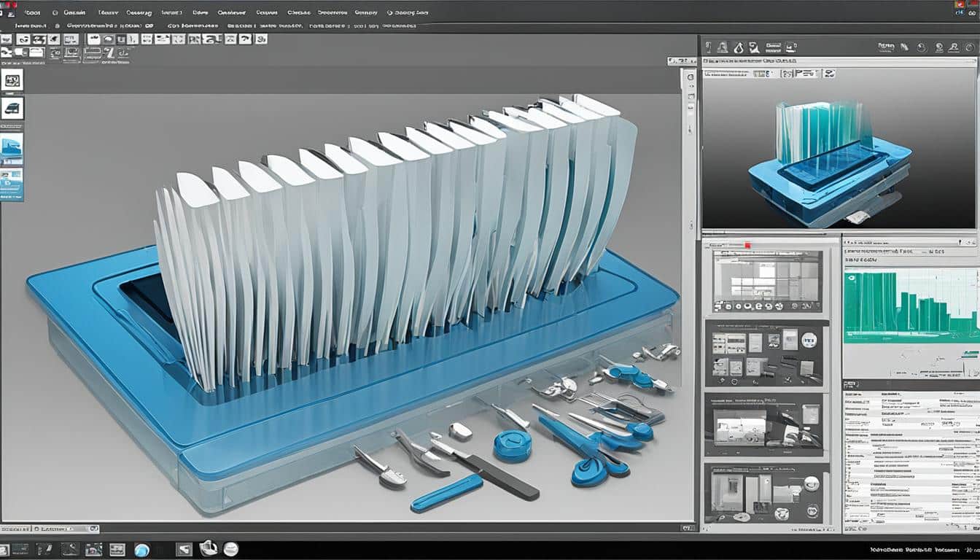This screenshot has height=560, width=980.
Task: Click the bottom-most thumbnail in right thumbnail column
Action: point(766,494)
